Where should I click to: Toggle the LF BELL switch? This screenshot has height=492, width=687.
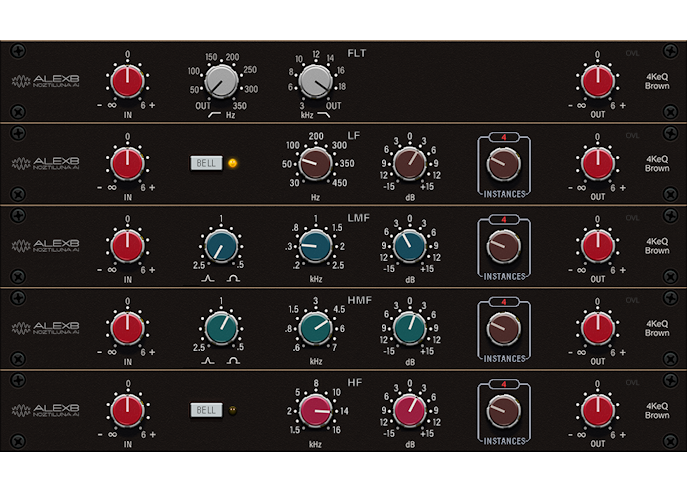coord(206,162)
